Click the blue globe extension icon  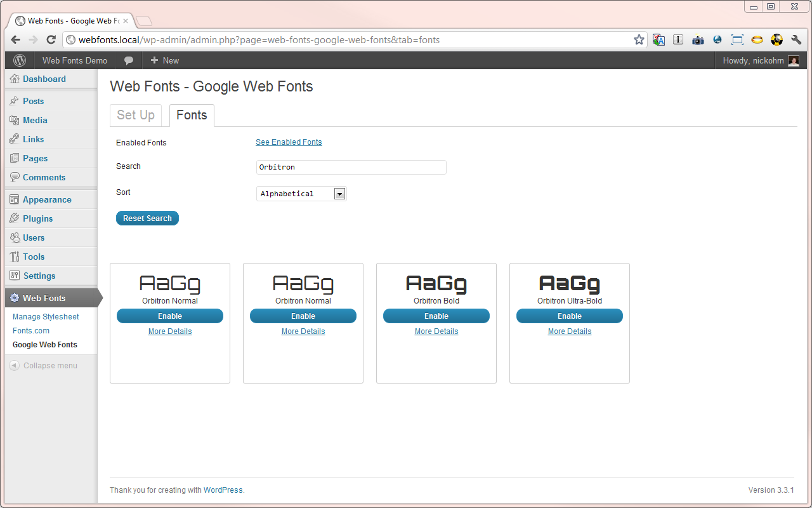click(717, 40)
